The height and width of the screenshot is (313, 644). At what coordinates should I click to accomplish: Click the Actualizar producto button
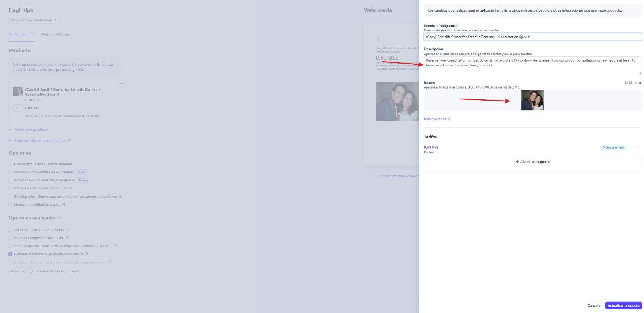point(623,305)
